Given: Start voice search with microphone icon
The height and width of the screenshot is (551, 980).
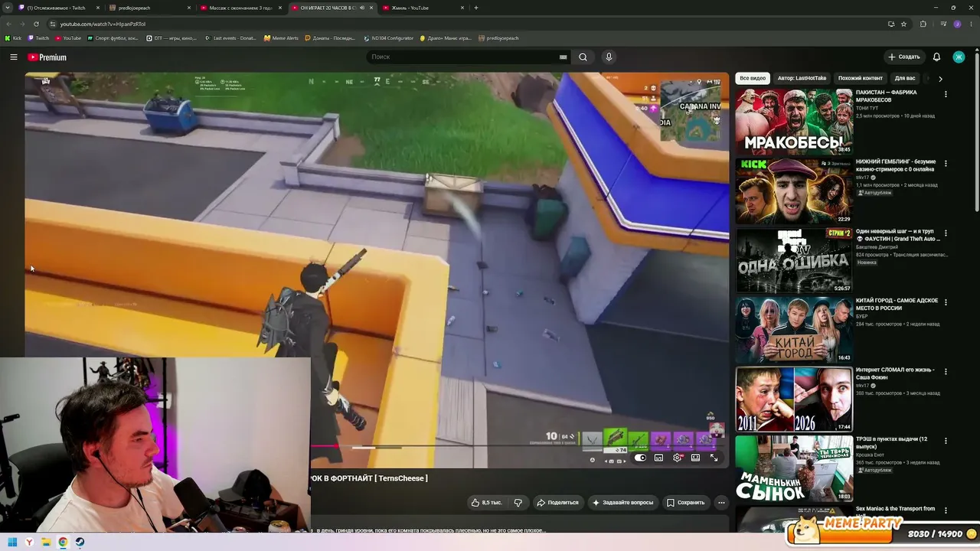Looking at the screenshot, I should pos(609,57).
